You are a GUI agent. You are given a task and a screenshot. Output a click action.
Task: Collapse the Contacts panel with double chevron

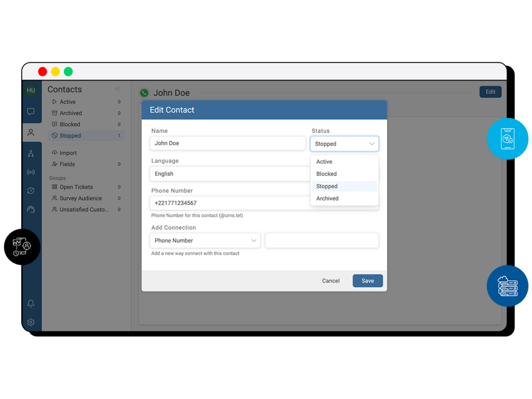tap(118, 89)
